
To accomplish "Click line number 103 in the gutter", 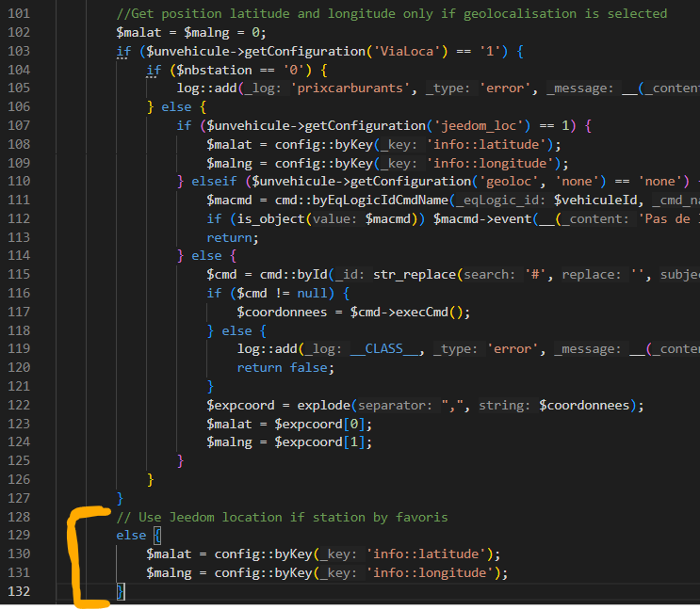I will click(x=19, y=51).
